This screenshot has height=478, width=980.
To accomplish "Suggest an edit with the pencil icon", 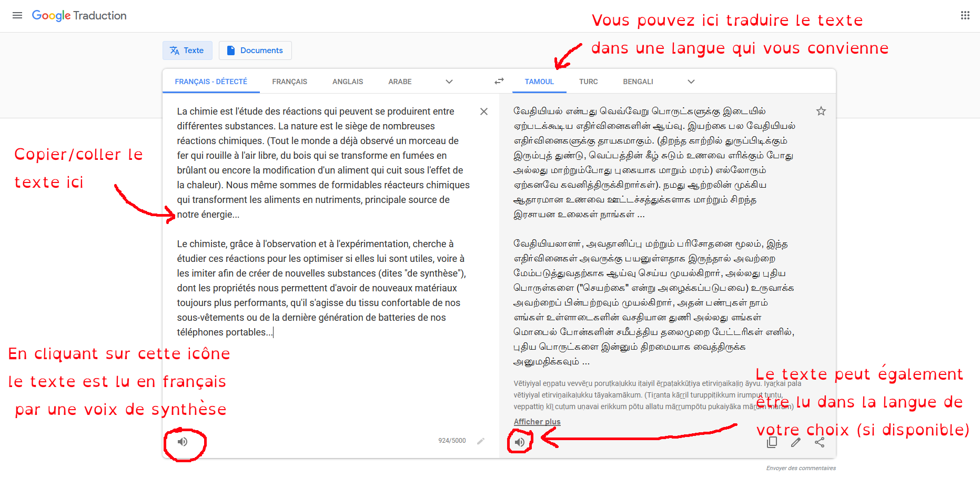I will [x=796, y=442].
